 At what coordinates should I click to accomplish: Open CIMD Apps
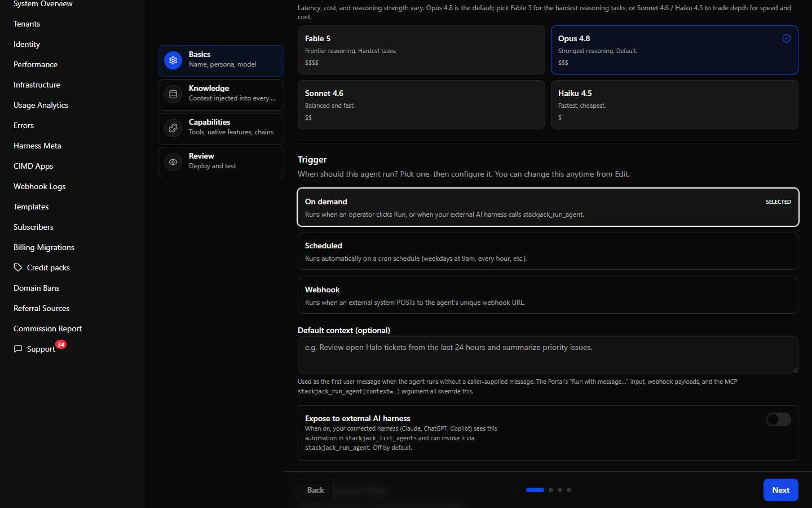click(x=33, y=166)
